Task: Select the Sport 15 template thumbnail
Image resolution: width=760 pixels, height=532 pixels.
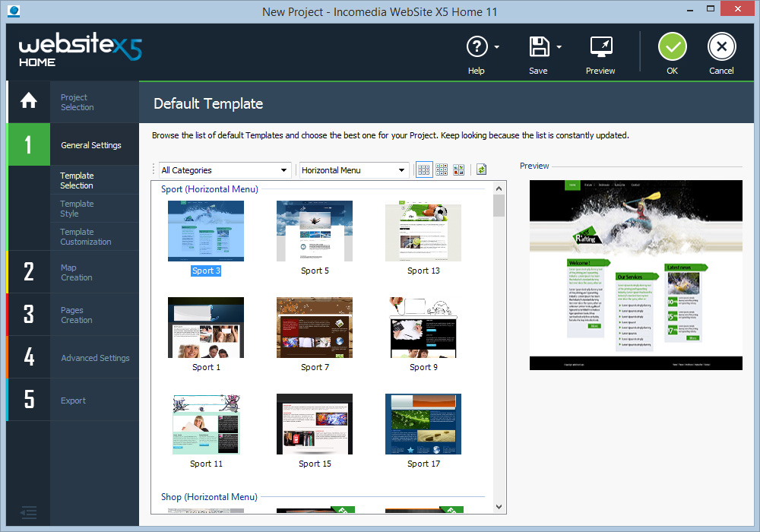Action: 315,424
